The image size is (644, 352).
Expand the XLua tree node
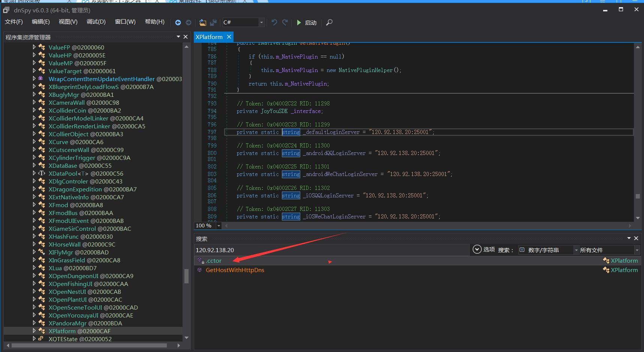click(x=34, y=268)
